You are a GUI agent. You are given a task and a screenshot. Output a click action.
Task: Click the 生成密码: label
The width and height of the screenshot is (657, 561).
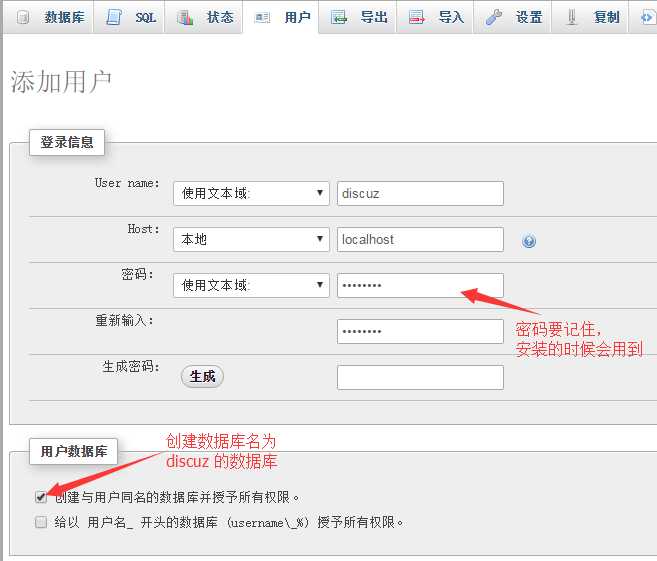pos(131,366)
